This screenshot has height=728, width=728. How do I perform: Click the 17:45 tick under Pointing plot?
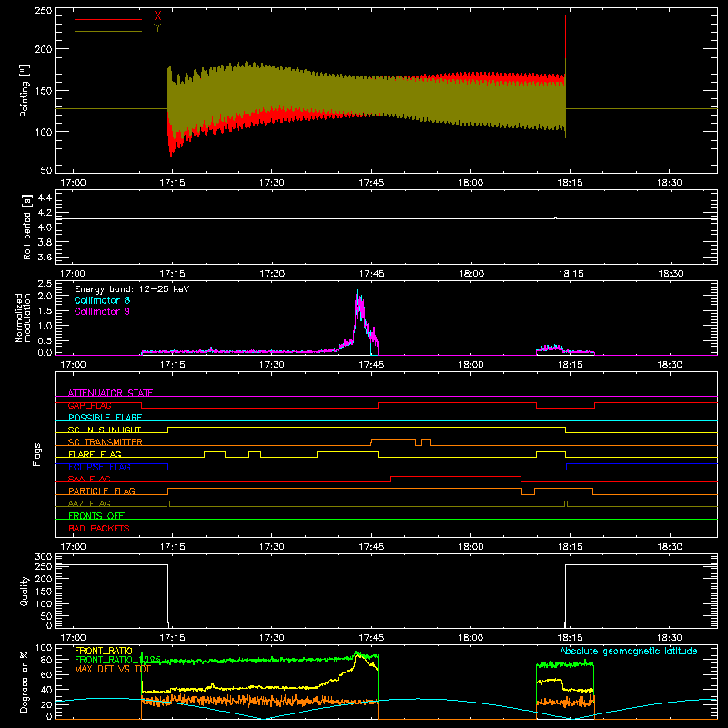coord(371,183)
